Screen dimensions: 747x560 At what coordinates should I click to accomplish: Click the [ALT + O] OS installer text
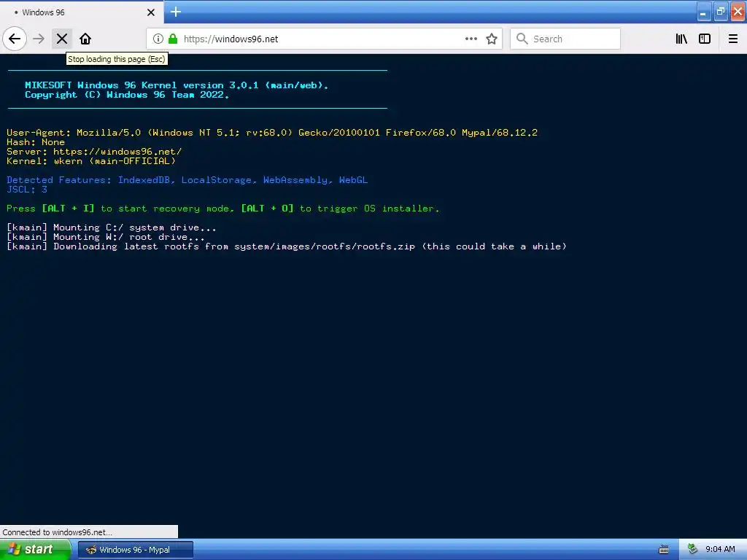coord(267,209)
